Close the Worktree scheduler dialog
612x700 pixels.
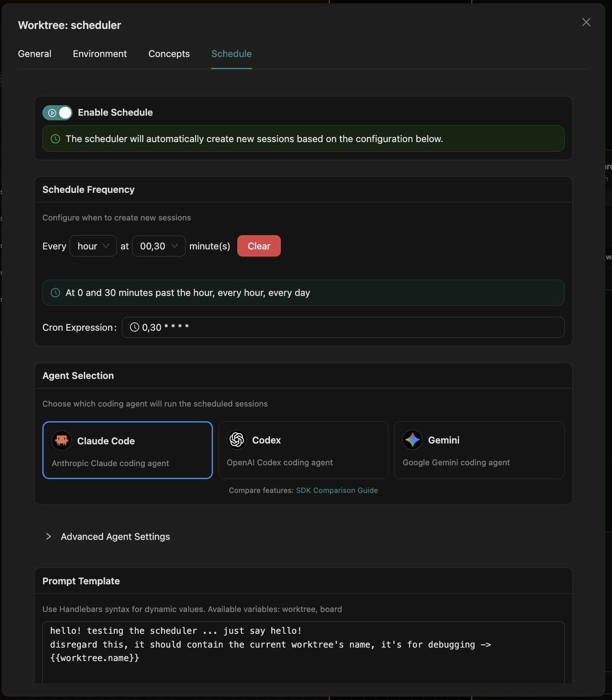point(586,22)
